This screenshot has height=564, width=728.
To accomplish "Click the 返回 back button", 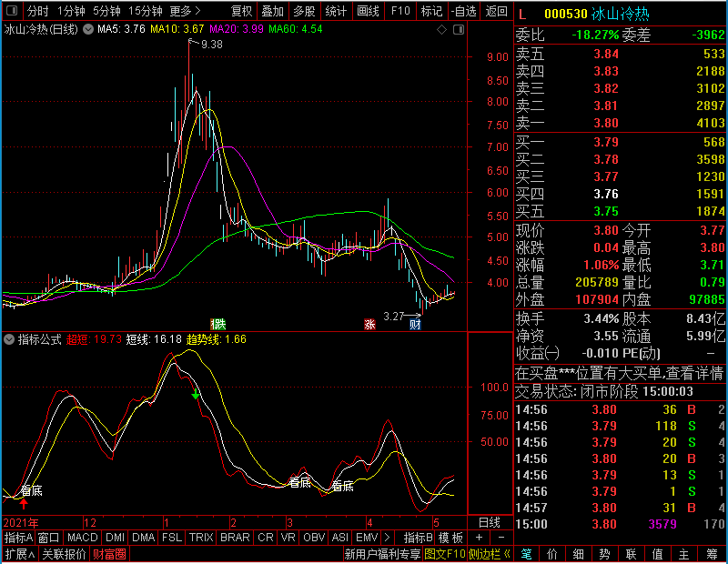I will click(x=496, y=11).
